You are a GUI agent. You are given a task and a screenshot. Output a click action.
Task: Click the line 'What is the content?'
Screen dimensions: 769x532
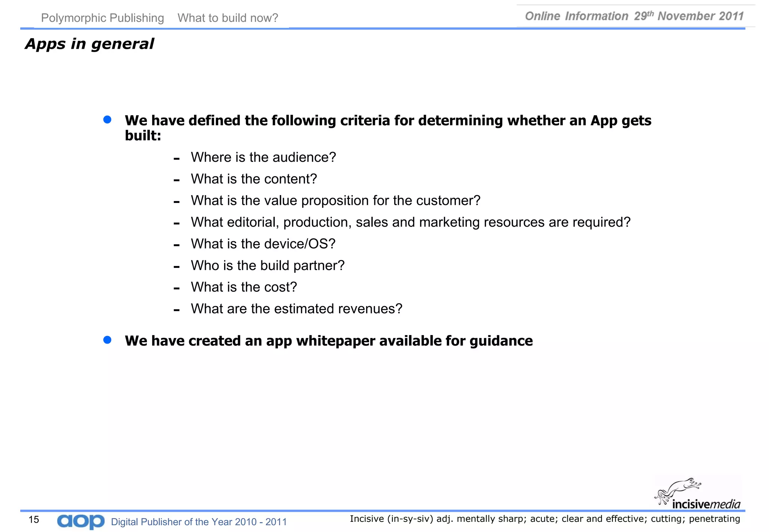pyautogui.click(x=254, y=179)
